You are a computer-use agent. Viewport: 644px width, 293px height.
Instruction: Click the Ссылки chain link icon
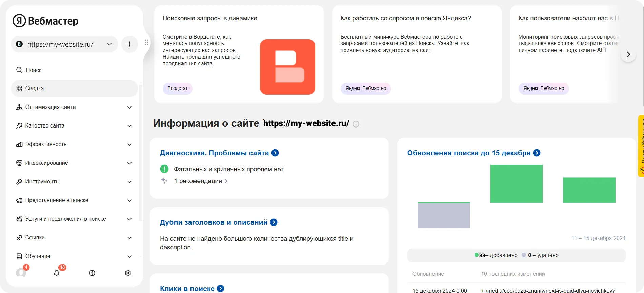pyautogui.click(x=19, y=238)
